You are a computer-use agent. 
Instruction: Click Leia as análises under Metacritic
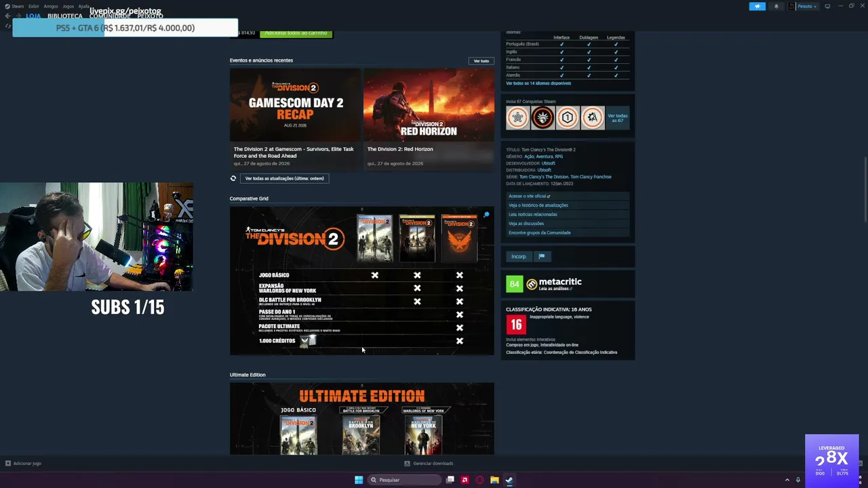click(555, 289)
